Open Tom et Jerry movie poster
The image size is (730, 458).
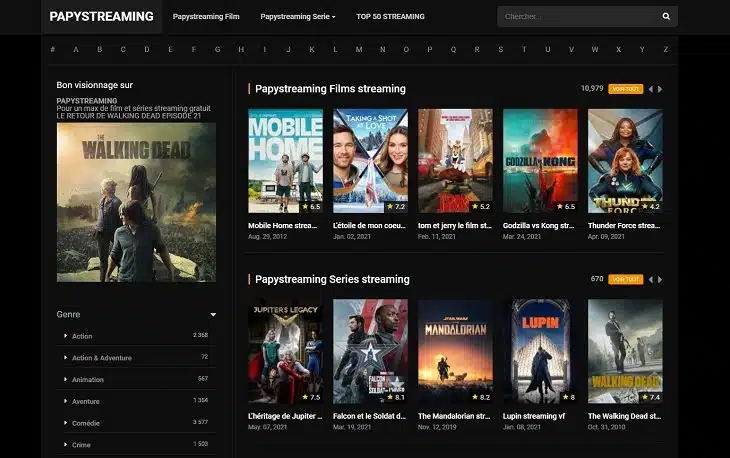[455, 161]
